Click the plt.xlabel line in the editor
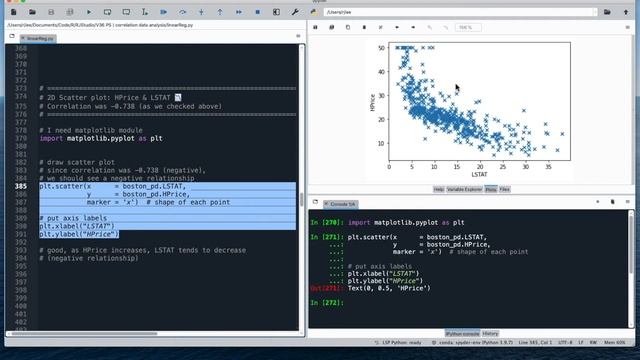Viewport: 640px width, 360px height. pos(77,226)
